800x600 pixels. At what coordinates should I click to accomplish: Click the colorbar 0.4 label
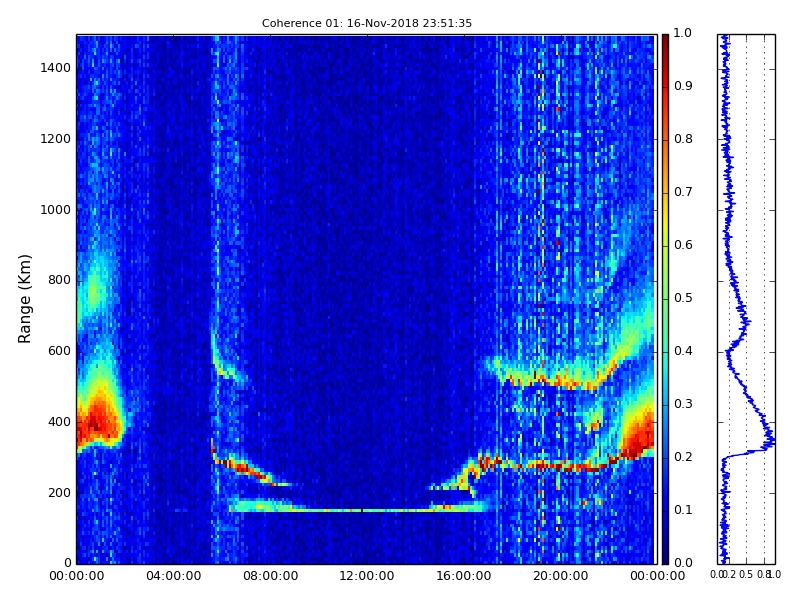683,351
